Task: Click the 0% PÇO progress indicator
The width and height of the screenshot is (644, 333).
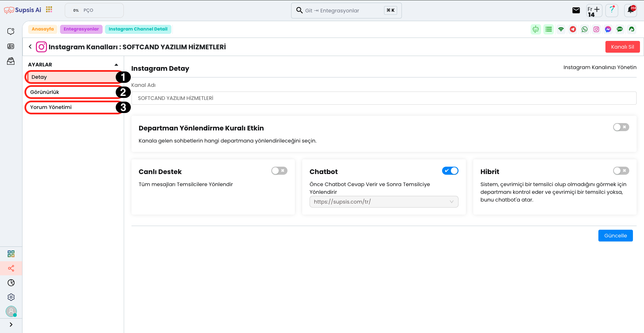Action: click(x=94, y=10)
